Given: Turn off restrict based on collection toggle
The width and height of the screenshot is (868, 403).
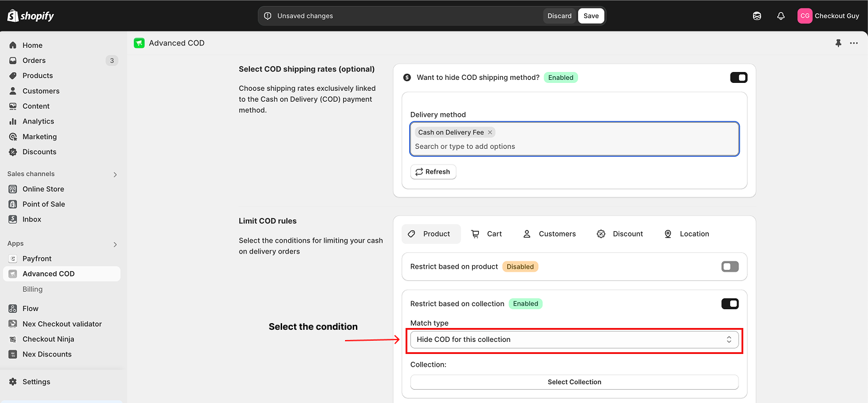Looking at the screenshot, I should tap(730, 304).
